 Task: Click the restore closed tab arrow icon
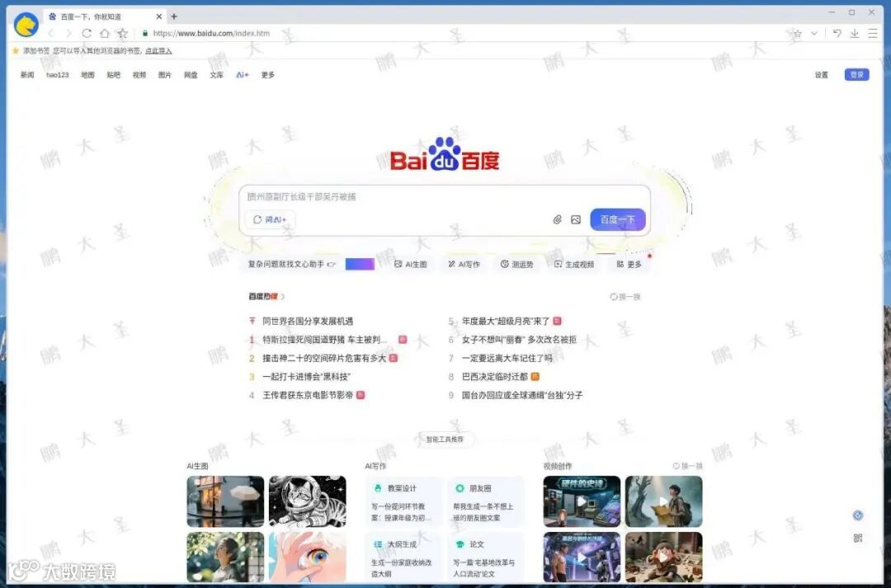tap(837, 34)
